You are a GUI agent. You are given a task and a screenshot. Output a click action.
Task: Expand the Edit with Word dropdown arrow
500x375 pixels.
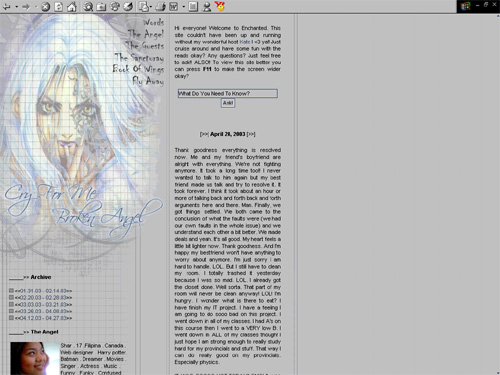[183, 7]
